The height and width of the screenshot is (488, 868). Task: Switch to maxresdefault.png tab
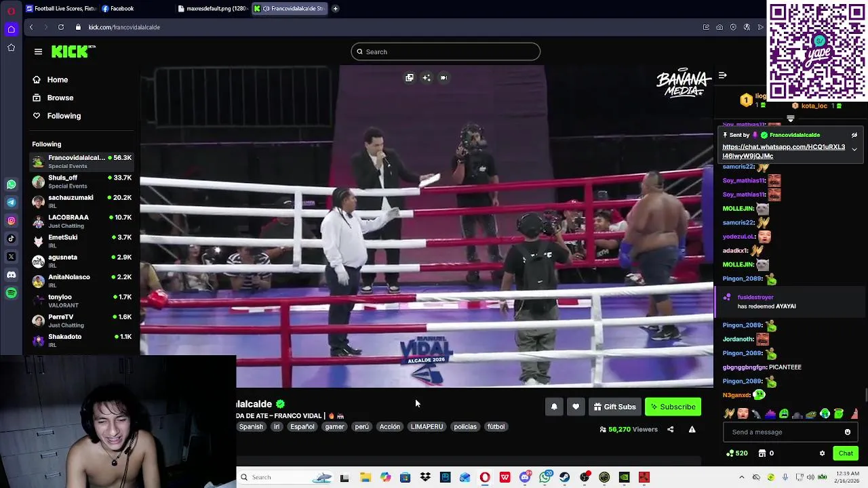(x=214, y=9)
